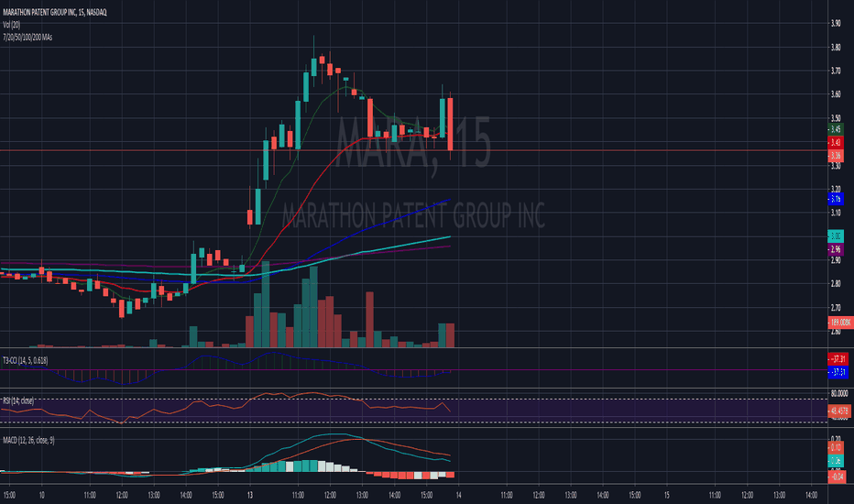Click the teal MACD 0.06 value tag
Image resolution: width=854 pixels, height=504 pixels.
click(836, 461)
